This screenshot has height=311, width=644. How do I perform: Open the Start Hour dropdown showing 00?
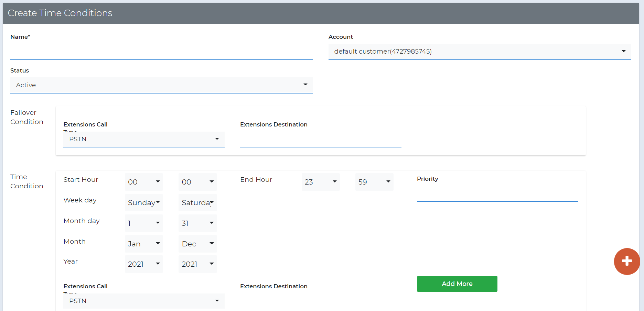tap(144, 182)
